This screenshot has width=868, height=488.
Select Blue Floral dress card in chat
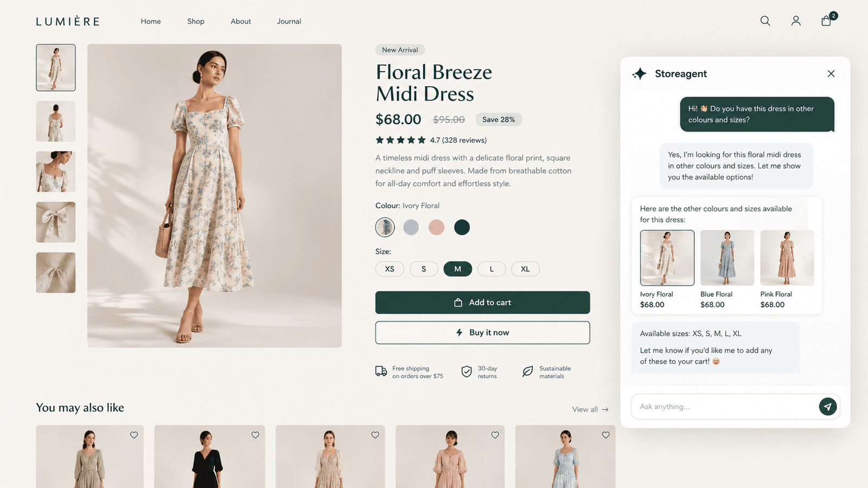tap(727, 269)
